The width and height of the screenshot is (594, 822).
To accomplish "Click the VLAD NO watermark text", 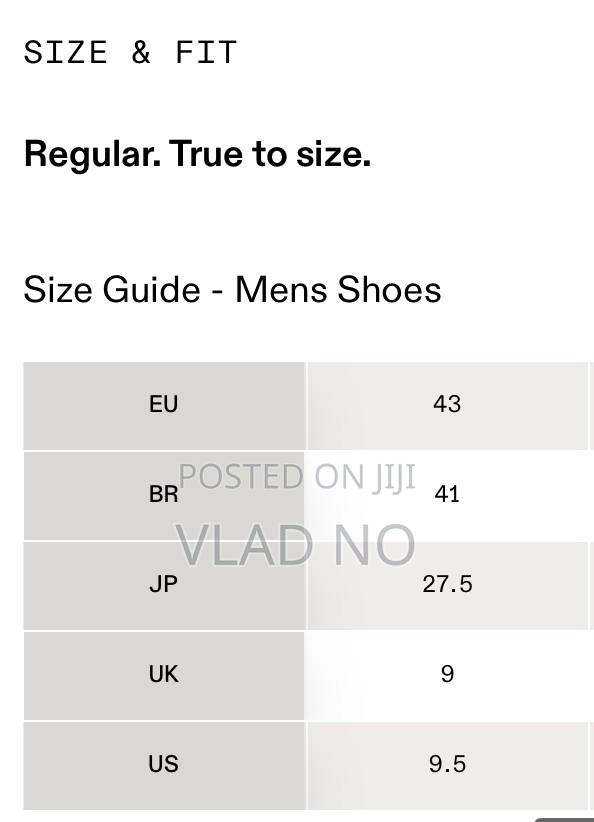I will pos(295,545).
